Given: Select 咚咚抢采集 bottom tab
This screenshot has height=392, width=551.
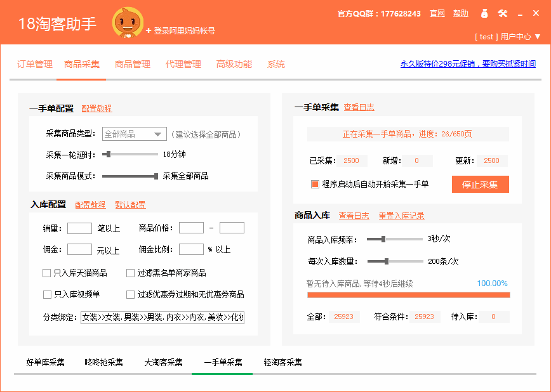Looking at the screenshot, I should [x=103, y=362].
